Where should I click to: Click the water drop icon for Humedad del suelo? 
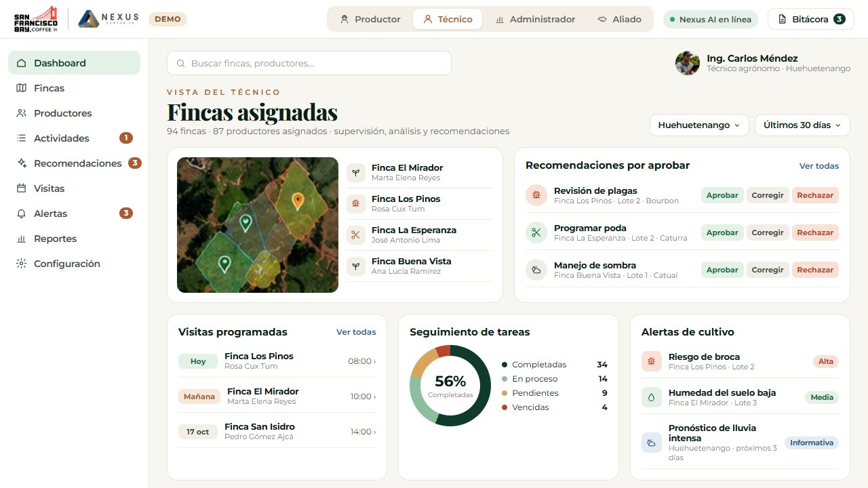[x=652, y=397]
